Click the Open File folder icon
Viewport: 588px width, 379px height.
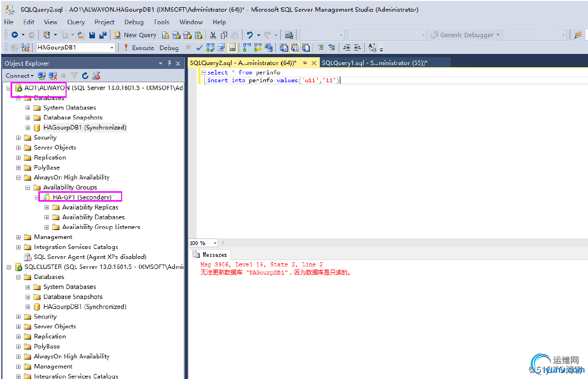(x=81, y=35)
